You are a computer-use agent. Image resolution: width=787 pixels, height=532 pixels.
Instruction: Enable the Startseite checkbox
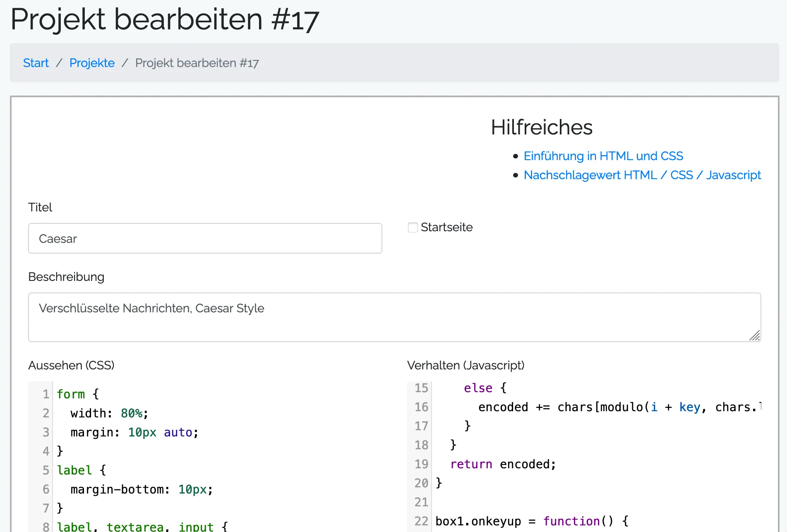(413, 228)
